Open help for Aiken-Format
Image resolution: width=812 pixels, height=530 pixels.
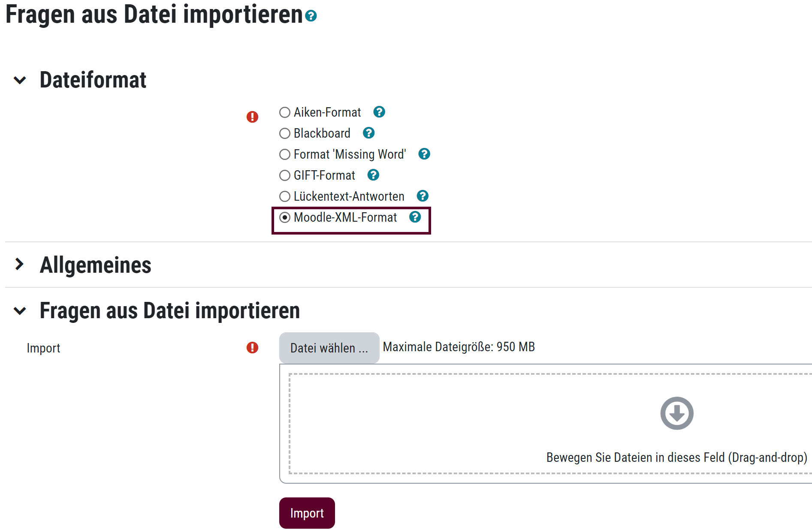pyautogui.click(x=379, y=112)
